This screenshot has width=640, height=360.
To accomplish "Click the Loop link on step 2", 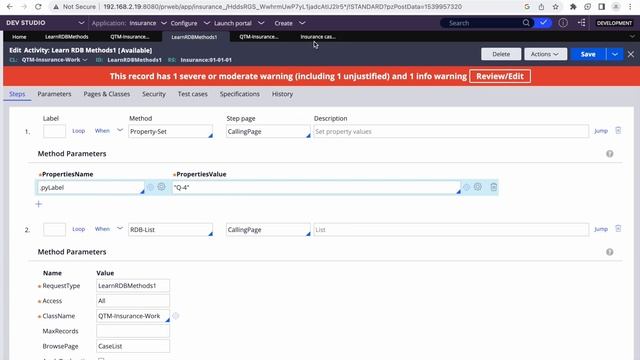I will [x=79, y=229].
